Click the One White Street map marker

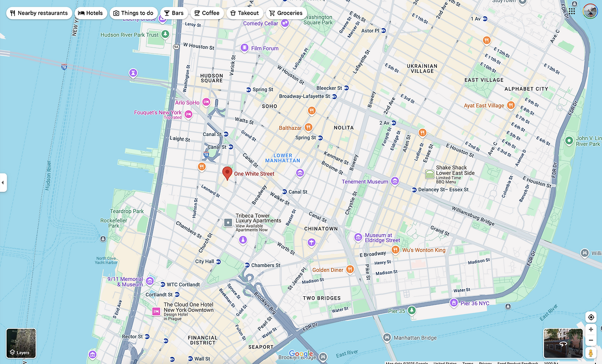click(227, 173)
